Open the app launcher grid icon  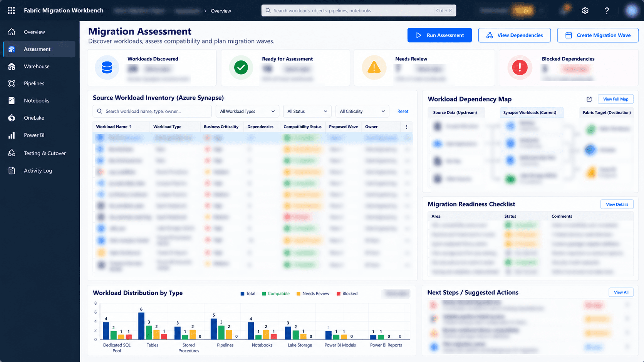click(11, 10)
